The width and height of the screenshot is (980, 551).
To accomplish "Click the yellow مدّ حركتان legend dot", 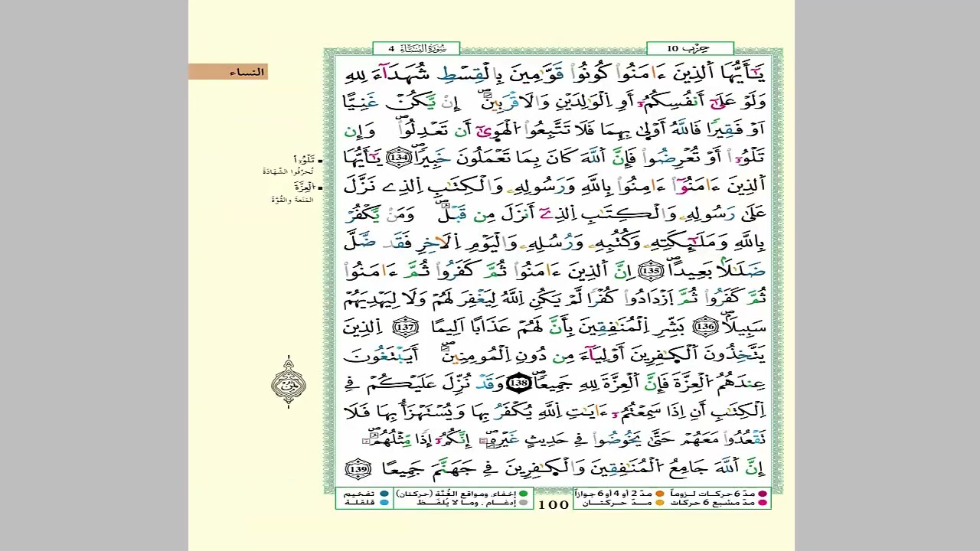I will pos(659,503).
